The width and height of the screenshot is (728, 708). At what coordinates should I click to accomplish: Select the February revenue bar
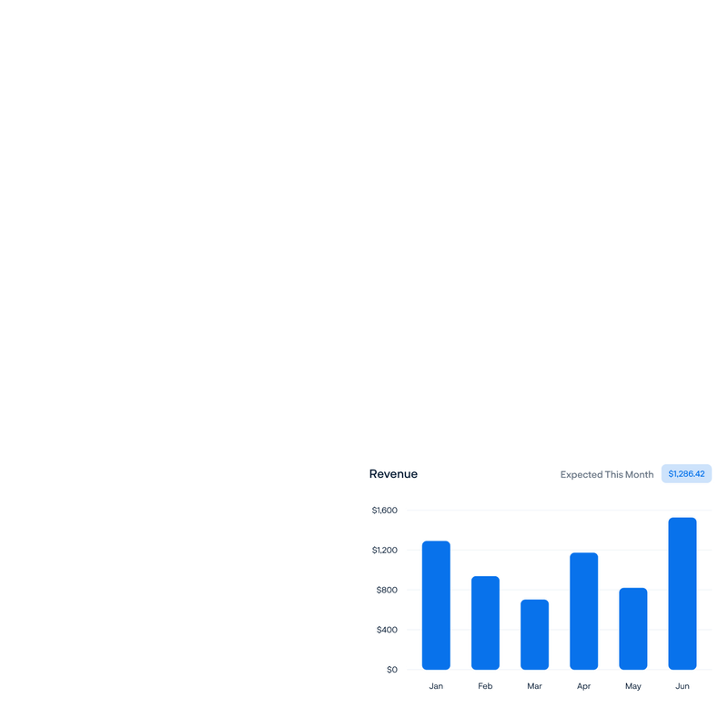pyautogui.click(x=485, y=622)
